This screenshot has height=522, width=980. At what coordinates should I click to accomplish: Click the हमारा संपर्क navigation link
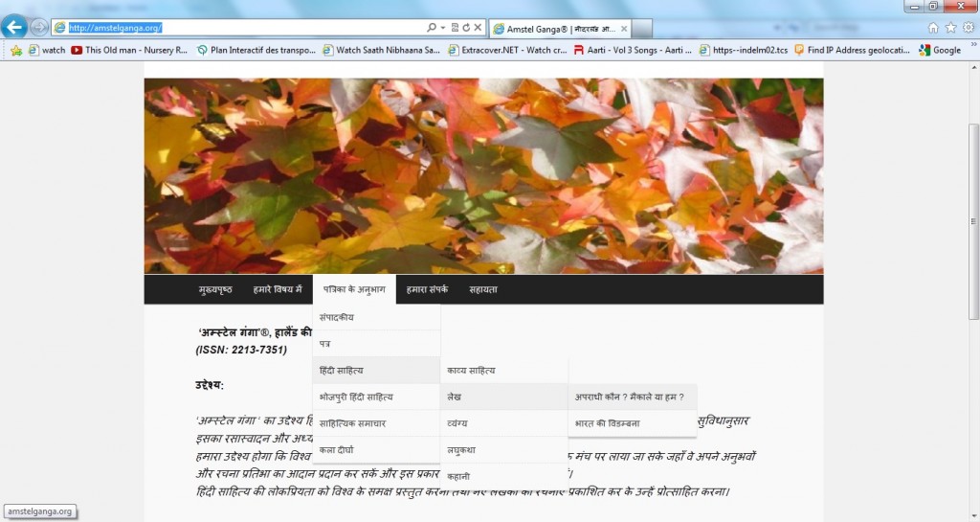[426, 289]
